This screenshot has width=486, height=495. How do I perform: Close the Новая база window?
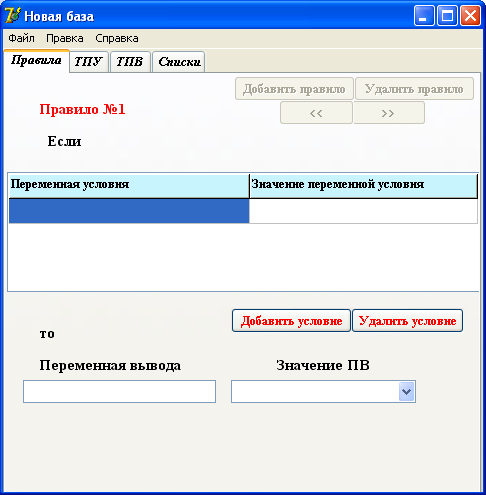click(470, 16)
